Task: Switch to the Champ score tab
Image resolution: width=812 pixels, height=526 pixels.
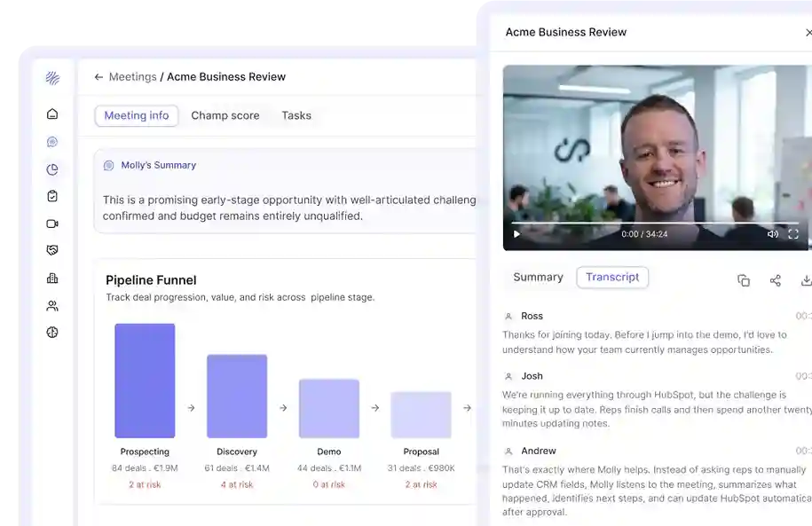Action: tap(225, 115)
